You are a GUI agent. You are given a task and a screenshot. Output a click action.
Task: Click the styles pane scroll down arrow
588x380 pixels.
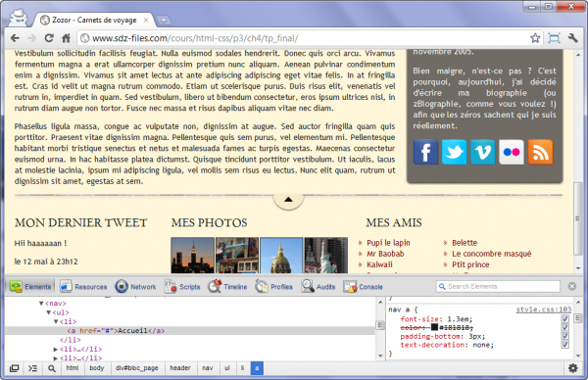pos(577,356)
